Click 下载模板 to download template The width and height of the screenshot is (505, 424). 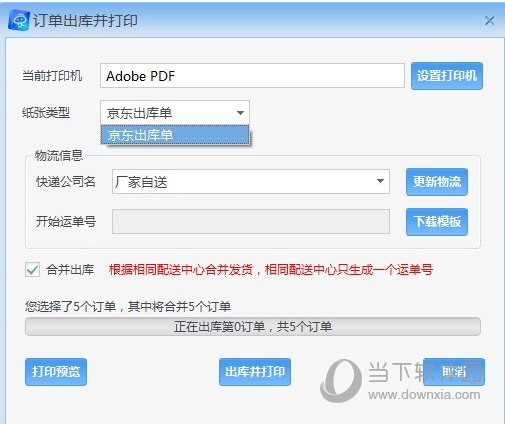tap(437, 222)
